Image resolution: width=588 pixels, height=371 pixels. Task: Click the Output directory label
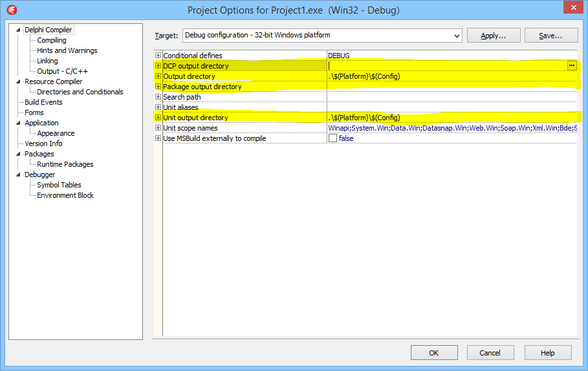click(190, 76)
